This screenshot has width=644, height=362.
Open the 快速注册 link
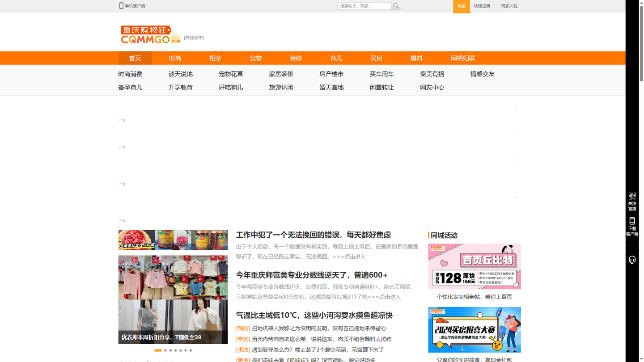(x=482, y=6)
